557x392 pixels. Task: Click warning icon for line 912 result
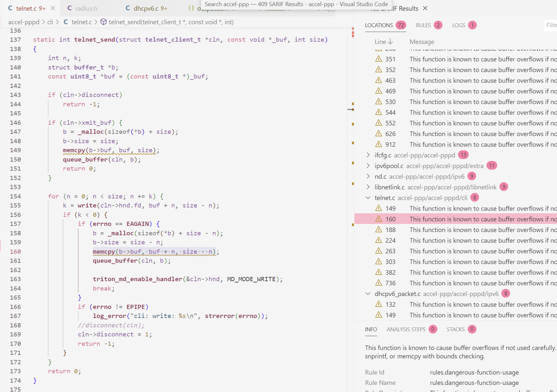[378, 144]
